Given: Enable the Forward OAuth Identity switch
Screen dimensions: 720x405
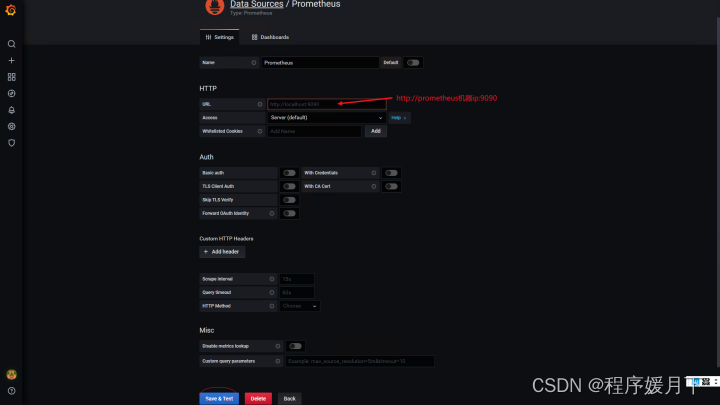Looking at the screenshot, I should [289, 214].
